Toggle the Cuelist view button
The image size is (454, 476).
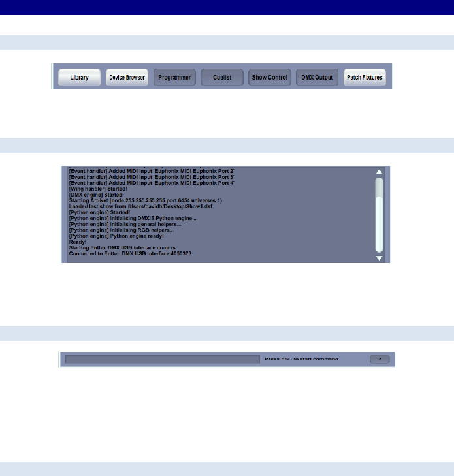tap(222, 77)
